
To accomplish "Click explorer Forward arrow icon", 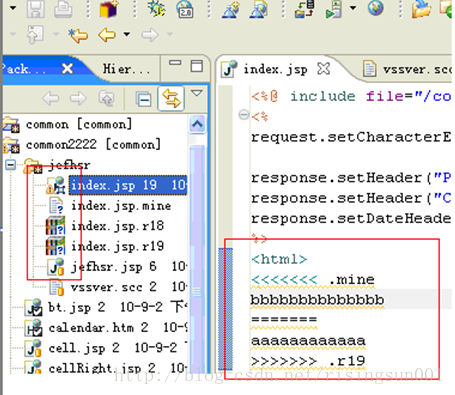I will coord(78,98).
